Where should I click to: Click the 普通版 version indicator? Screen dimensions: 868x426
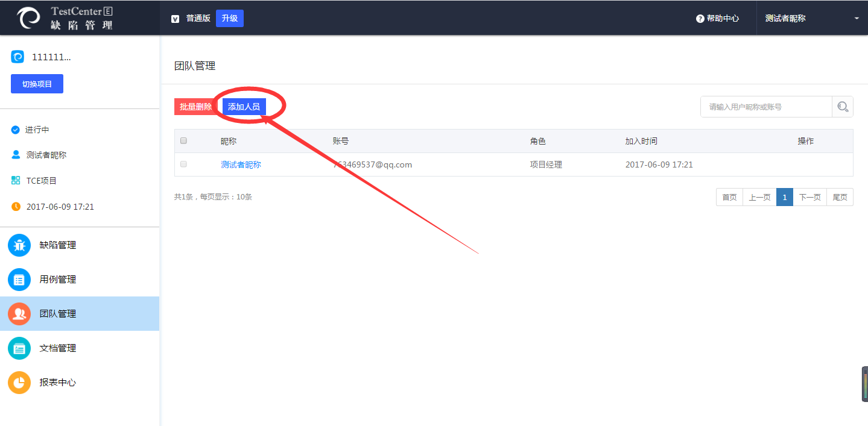pyautogui.click(x=191, y=19)
